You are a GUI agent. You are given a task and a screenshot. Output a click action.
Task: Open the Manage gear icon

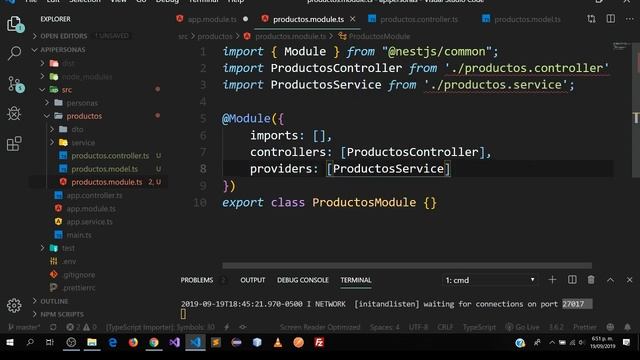[14, 305]
